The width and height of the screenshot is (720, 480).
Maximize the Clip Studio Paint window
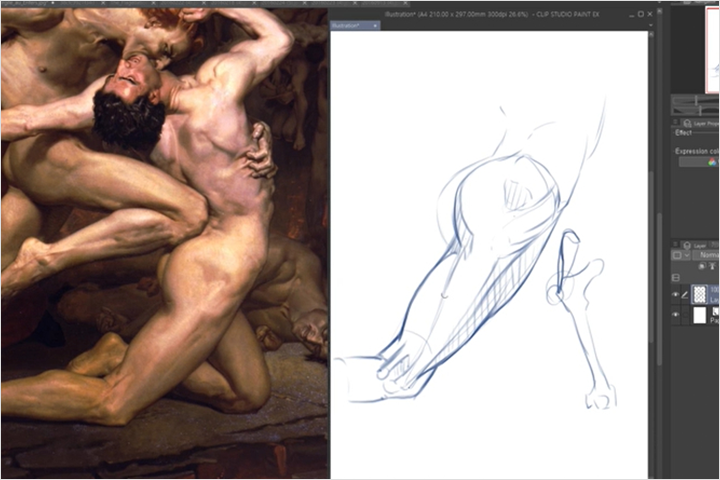[x=641, y=14]
